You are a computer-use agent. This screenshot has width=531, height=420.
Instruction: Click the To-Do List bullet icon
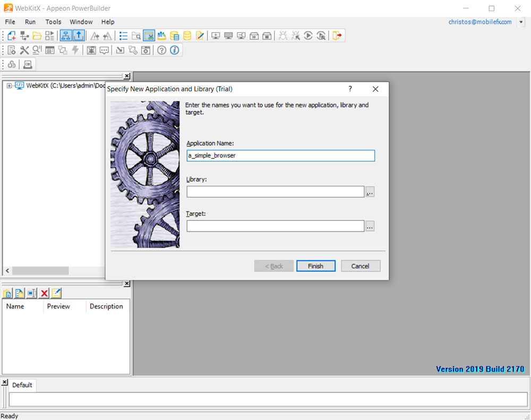[123, 36]
